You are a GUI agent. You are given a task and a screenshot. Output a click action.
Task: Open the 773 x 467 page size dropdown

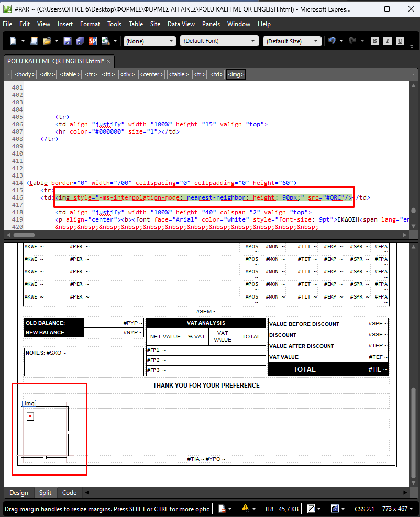pyautogui.click(x=397, y=509)
